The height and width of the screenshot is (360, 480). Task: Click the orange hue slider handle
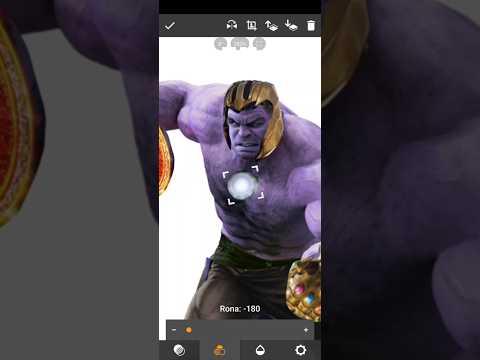189,330
